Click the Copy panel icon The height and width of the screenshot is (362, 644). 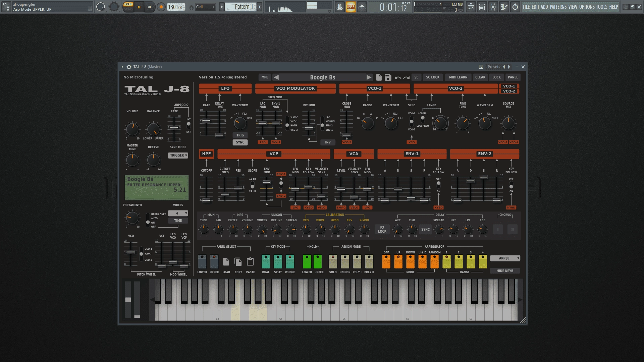point(238,261)
